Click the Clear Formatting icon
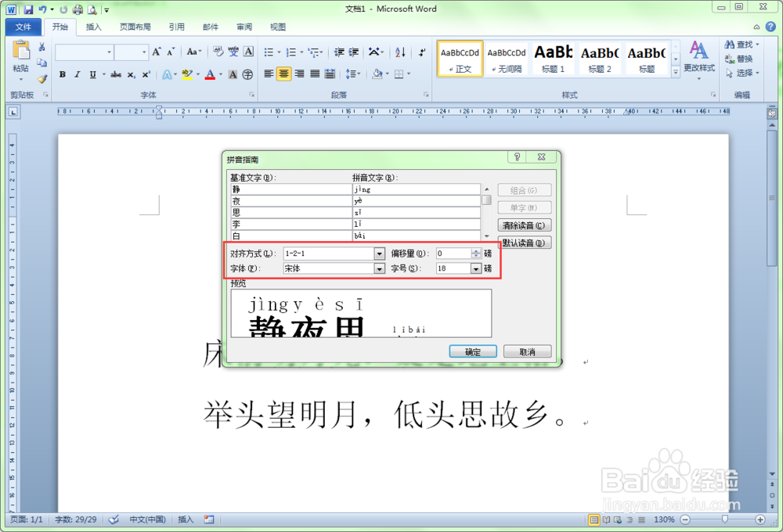 [x=218, y=52]
